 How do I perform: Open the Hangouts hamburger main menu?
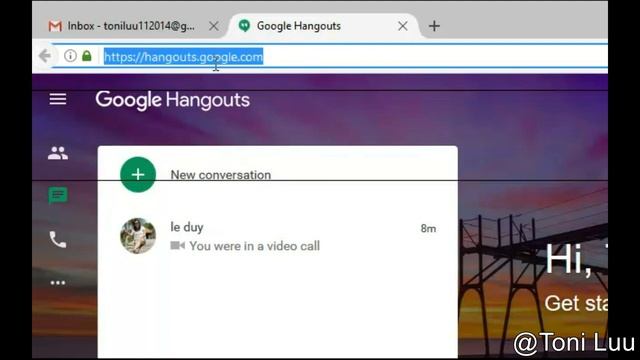pos(58,99)
